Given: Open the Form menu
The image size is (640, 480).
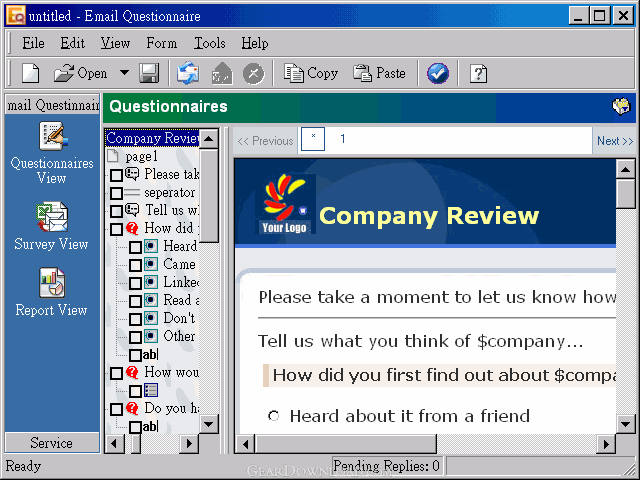Looking at the screenshot, I should pyautogui.click(x=161, y=43).
